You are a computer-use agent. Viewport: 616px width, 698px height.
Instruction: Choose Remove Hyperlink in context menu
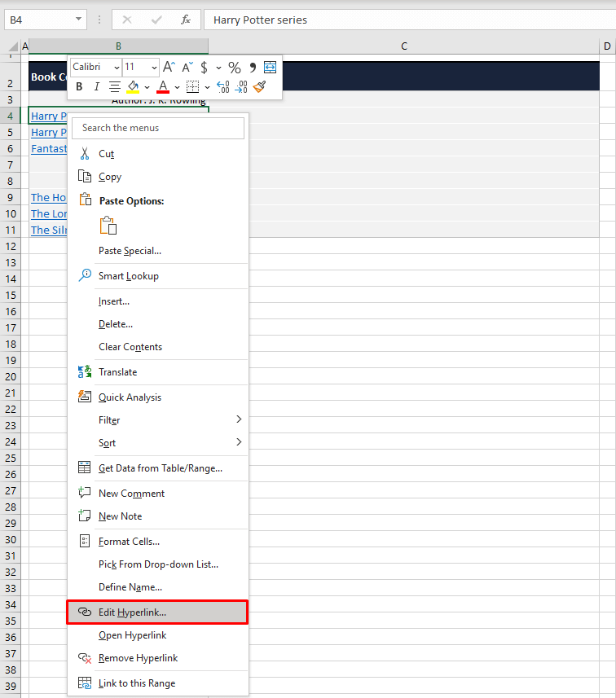tap(137, 658)
